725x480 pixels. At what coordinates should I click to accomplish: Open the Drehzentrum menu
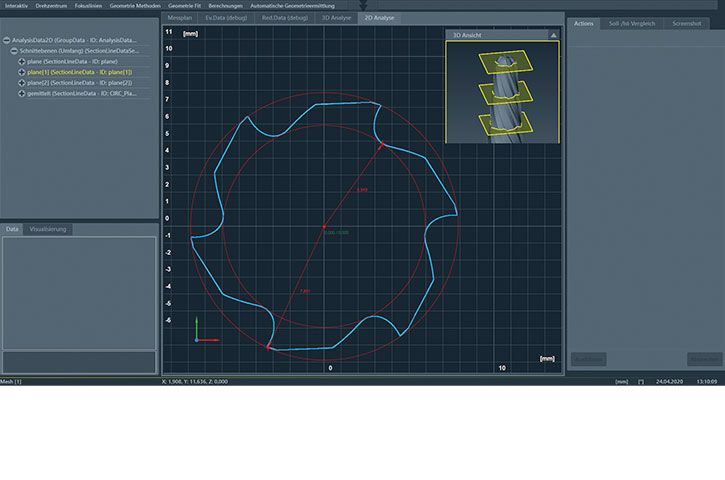(53, 5)
